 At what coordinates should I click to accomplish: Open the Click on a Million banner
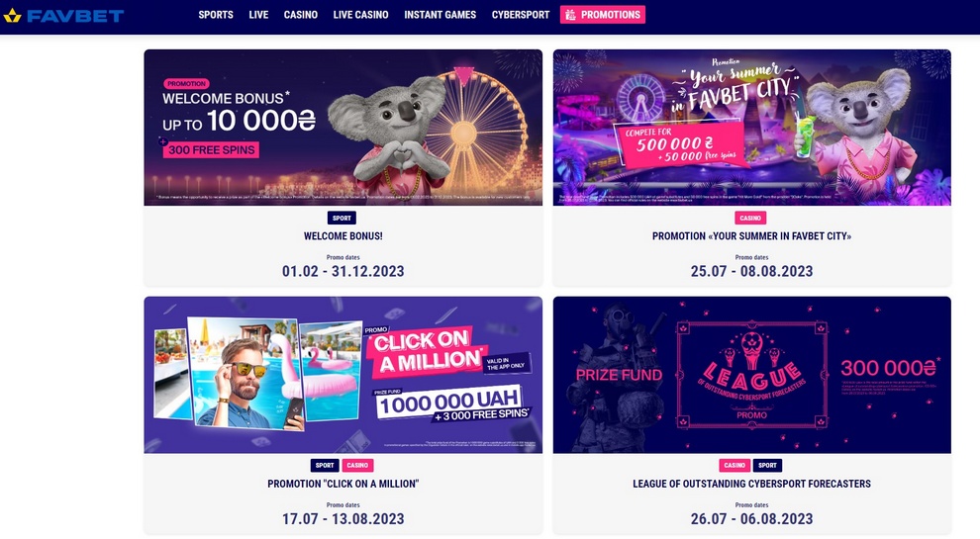343,375
